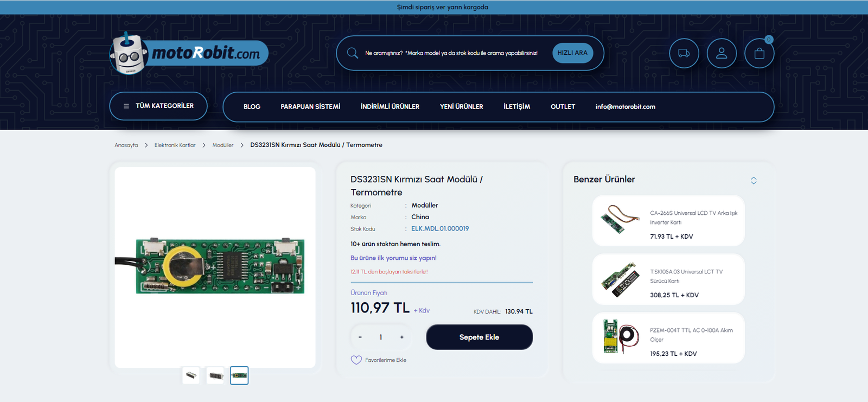Click the Modüller category value
Screen dimensions: 868x402
click(x=425, y=206)
